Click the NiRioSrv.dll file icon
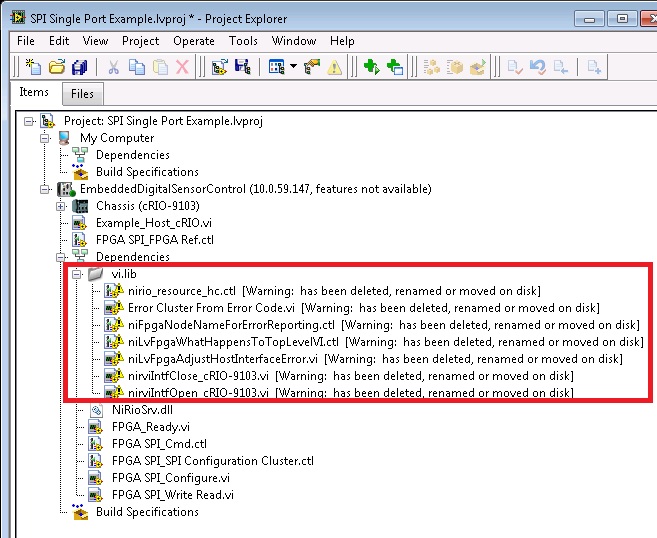The width and height of the screenshot is (657, 538). [96, 410]
